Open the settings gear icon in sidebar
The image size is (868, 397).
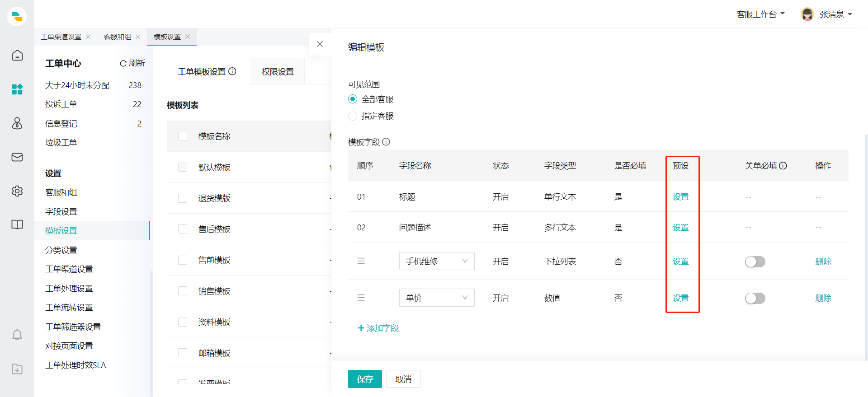pyautogui.click(x=17, y=191)
